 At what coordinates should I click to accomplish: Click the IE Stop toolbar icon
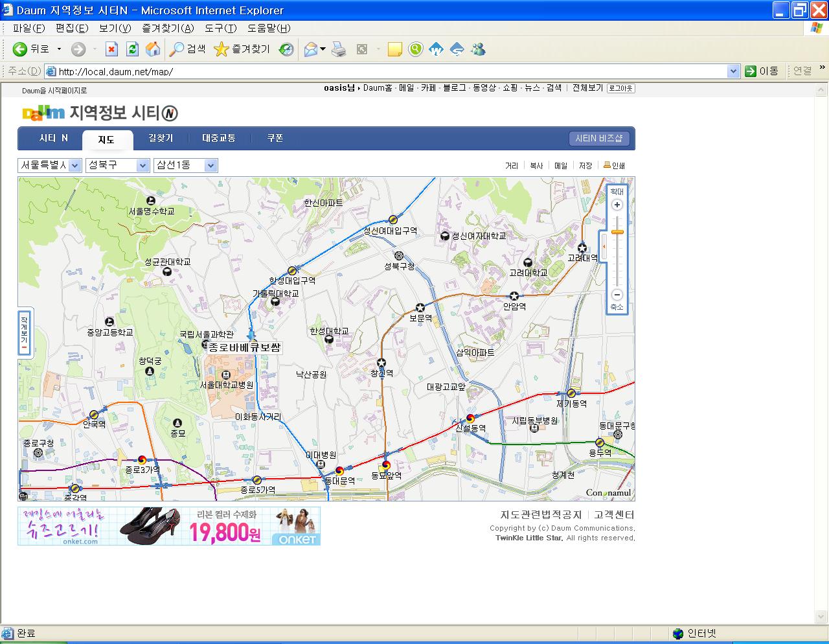click(111, 49)
